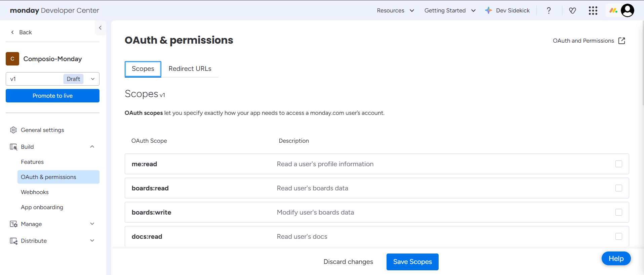Click the OAuth Scope column header
644x275 pixels.
[149, 141]
